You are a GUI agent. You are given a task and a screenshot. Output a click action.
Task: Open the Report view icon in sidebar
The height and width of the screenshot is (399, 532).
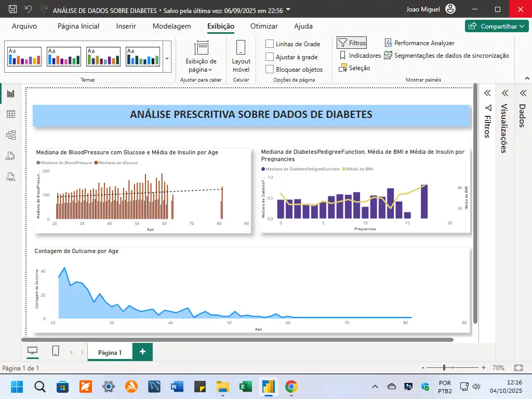[x=11, y=94]
